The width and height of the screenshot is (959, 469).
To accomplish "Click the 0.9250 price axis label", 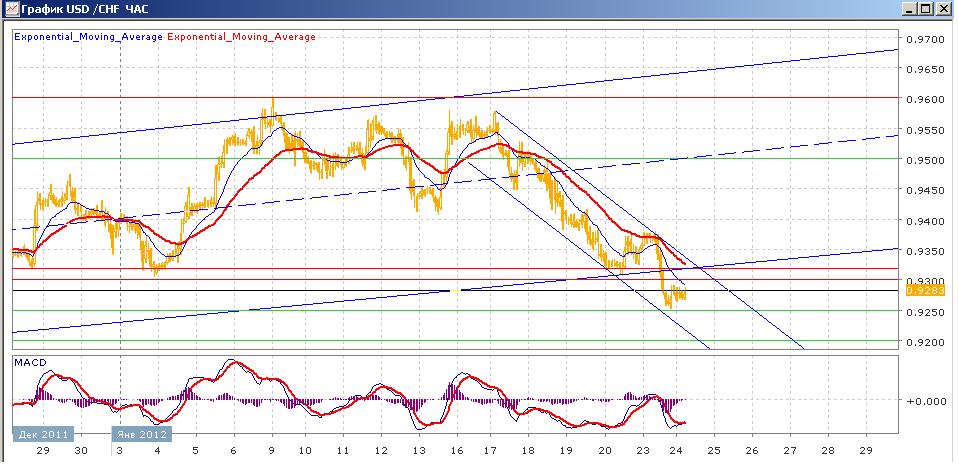I will pyautogui.click(x=925, y=312).
